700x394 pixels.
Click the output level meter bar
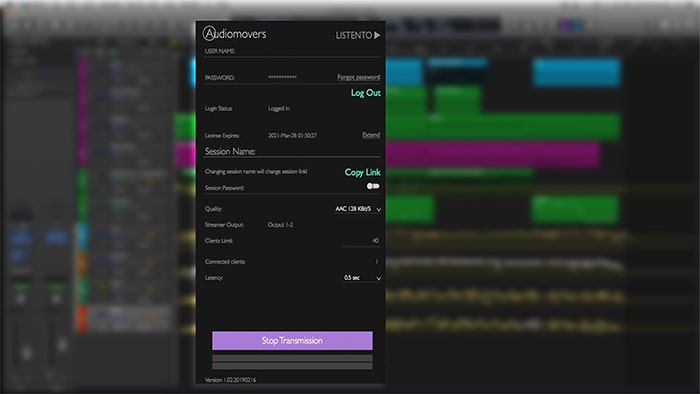tap(292, 362)
